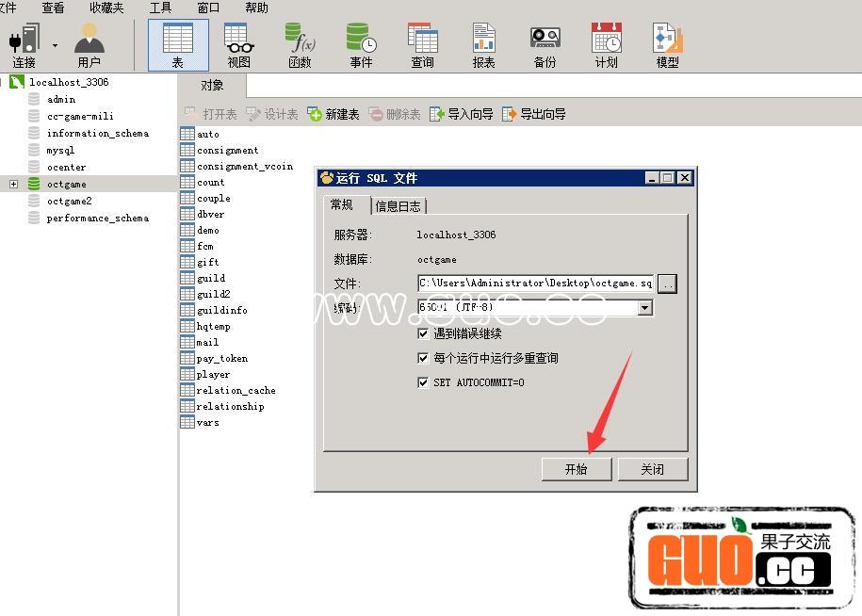Select the 视图 (View) toolbar icon

[x=239, y=44]
